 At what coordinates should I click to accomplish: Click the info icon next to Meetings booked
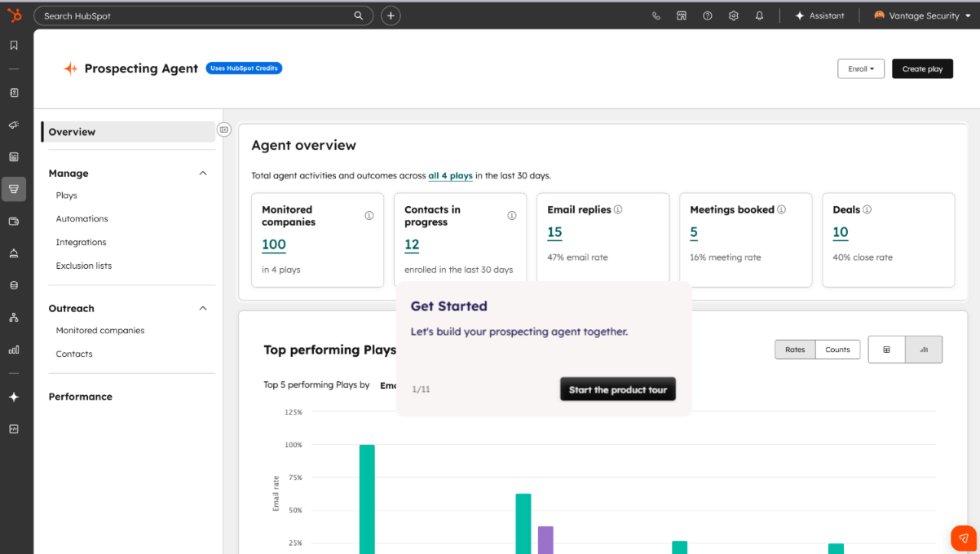pos(781,209)
